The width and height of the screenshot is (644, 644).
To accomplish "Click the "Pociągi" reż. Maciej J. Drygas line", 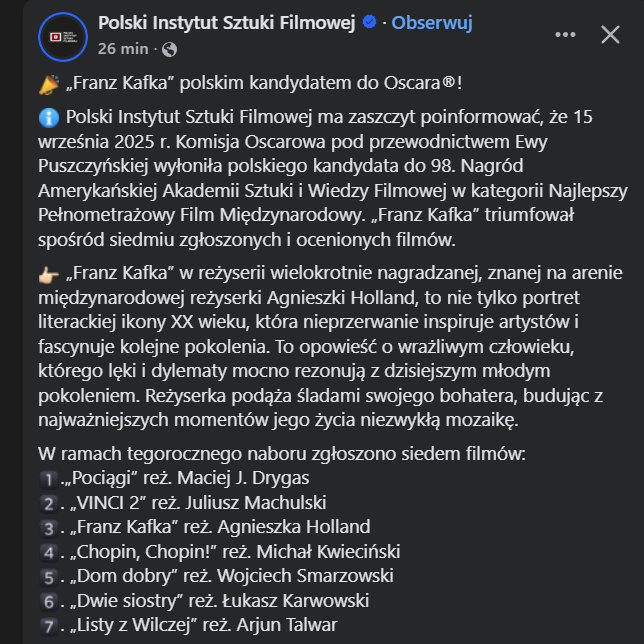I will click(188, 478).
